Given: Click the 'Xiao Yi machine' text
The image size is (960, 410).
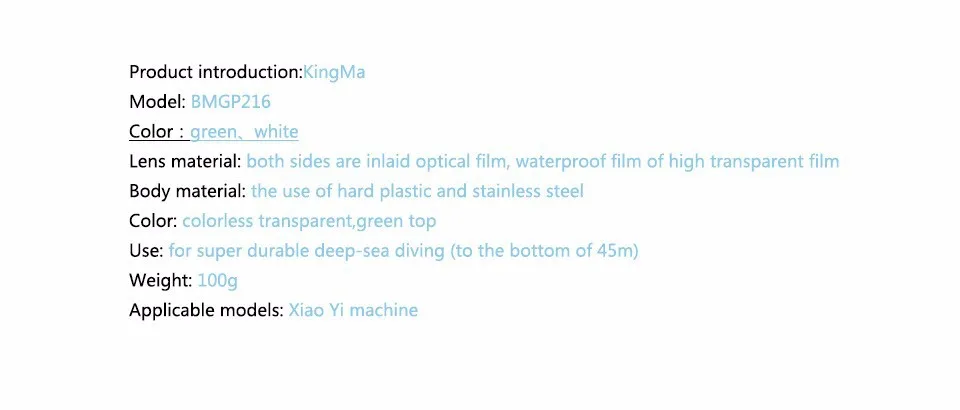Looking at the screenshot, I should [353, 310].
